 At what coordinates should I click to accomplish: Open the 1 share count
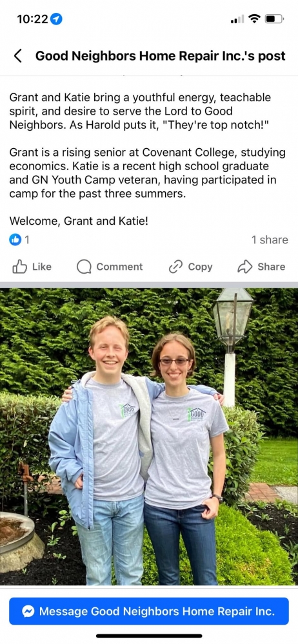[x=270, y=240]
